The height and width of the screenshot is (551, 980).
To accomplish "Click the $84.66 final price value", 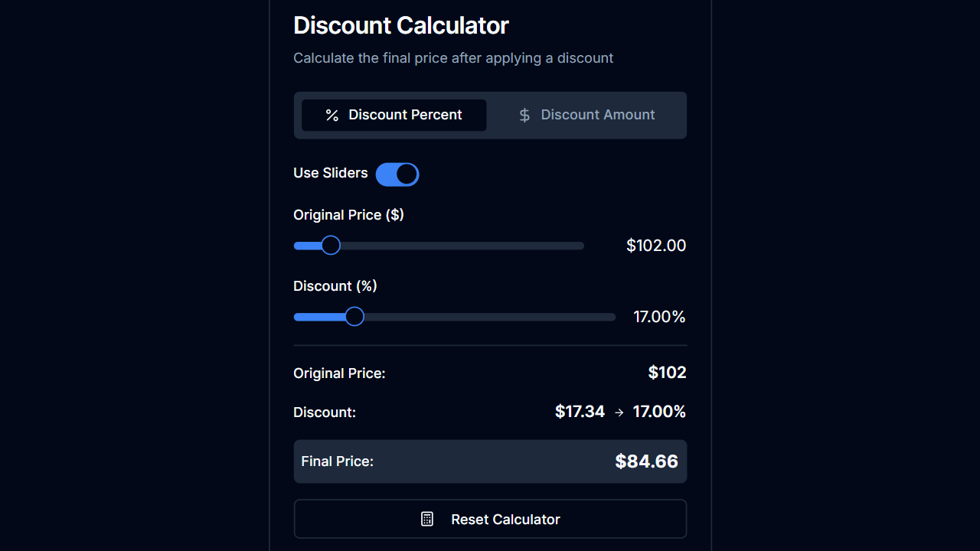I will point(646,461).
